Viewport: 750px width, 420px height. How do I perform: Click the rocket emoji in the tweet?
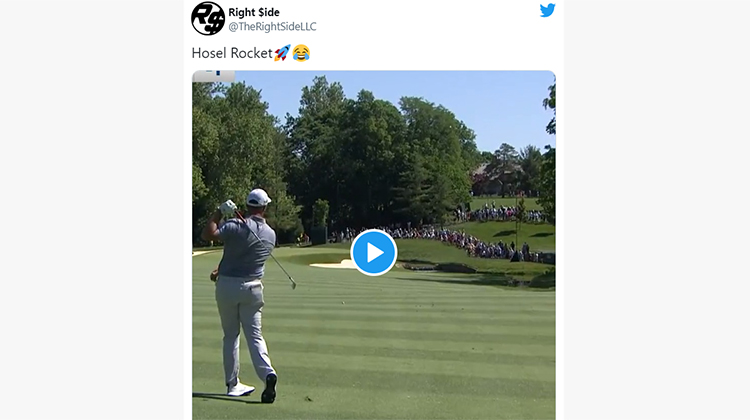coord(282,53)
